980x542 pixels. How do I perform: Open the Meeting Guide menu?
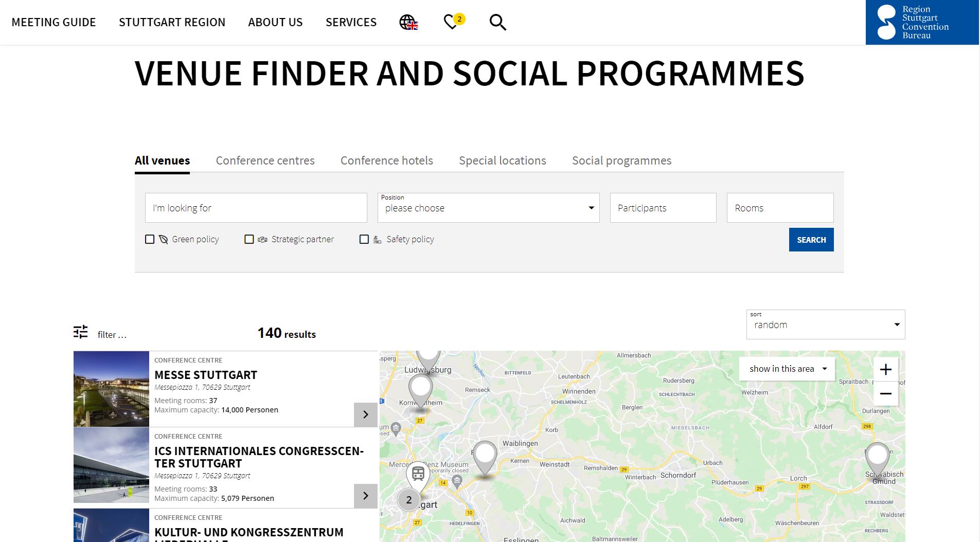[x=54, y=22]
